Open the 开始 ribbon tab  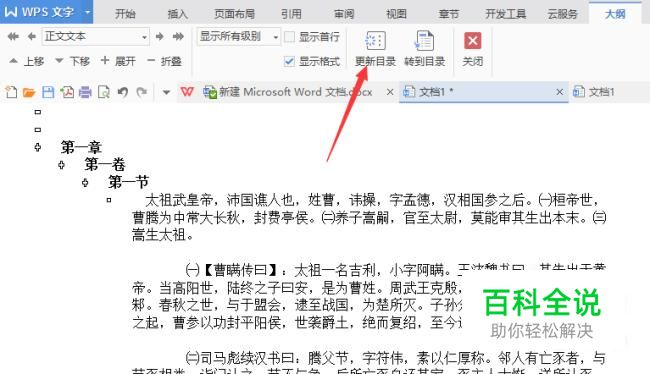[125, 14]
